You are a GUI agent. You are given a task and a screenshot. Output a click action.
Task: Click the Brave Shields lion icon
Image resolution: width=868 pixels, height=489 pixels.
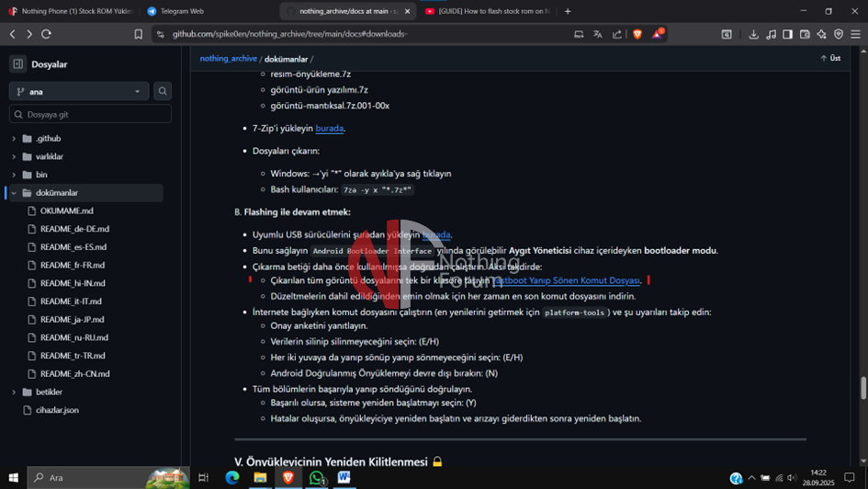pos(637,34)
